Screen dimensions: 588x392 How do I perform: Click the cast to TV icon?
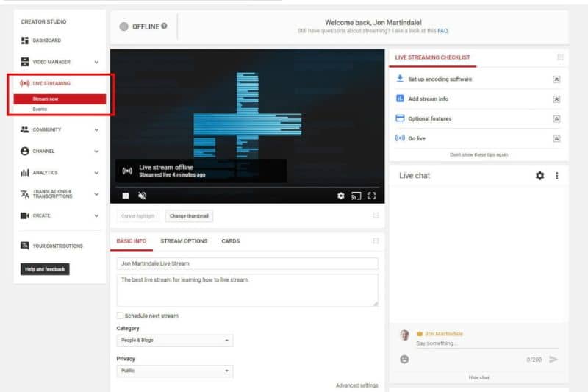click(356, 196)
